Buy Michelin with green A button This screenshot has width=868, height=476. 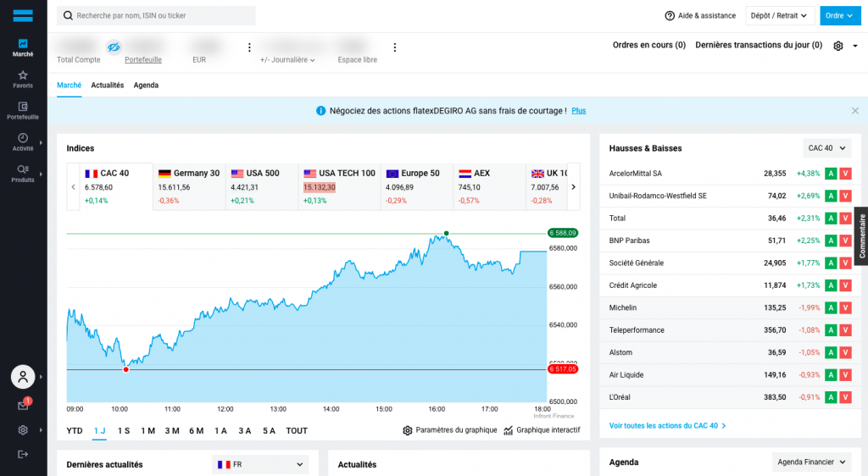click(x=831, y=308)
